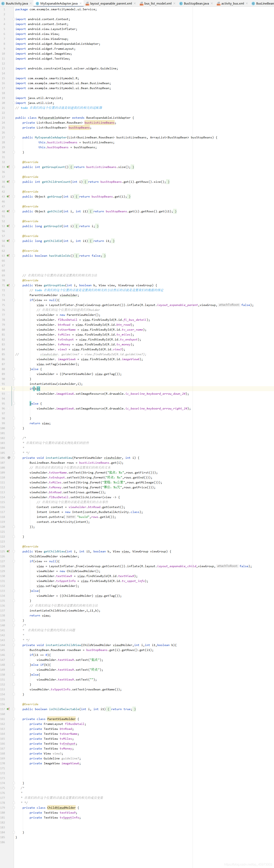The width and height of the screenshot is (274, 868).
Task: Switch to the bus_list_model.xml tab
Action: [x=158, y=3]
